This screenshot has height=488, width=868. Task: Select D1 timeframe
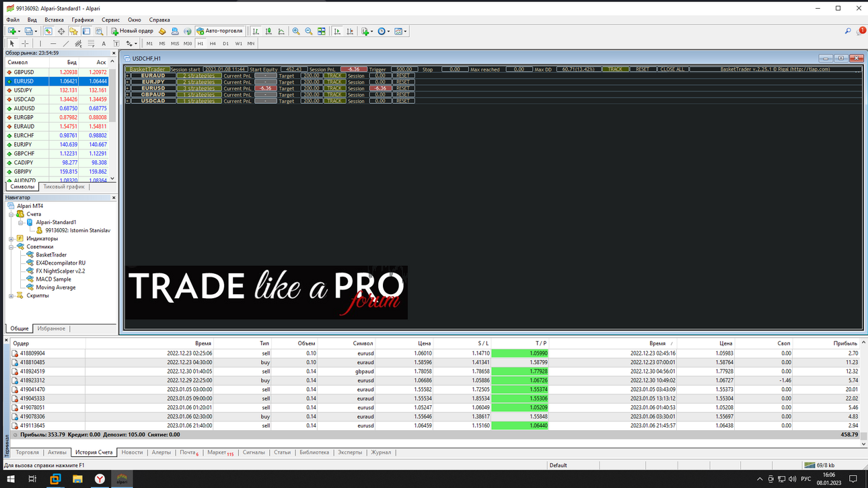pos(225,44)
